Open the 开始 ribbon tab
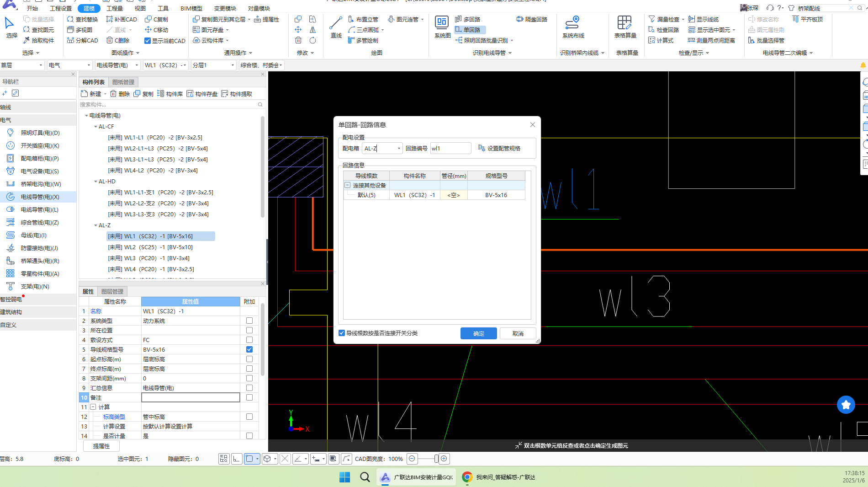This screenshot has height=487, width=868. click(x=32, y=8)
